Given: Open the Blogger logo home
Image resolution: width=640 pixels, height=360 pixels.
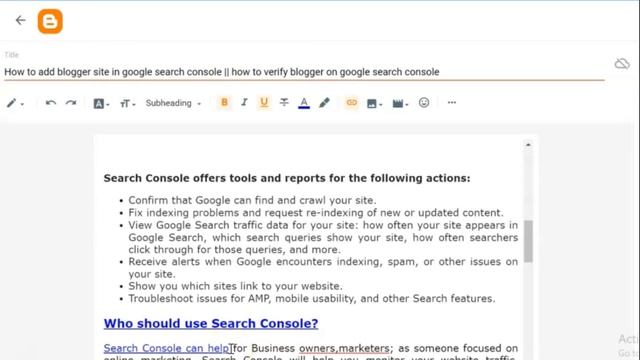Looking at the screenshot, I should [50, 21].
